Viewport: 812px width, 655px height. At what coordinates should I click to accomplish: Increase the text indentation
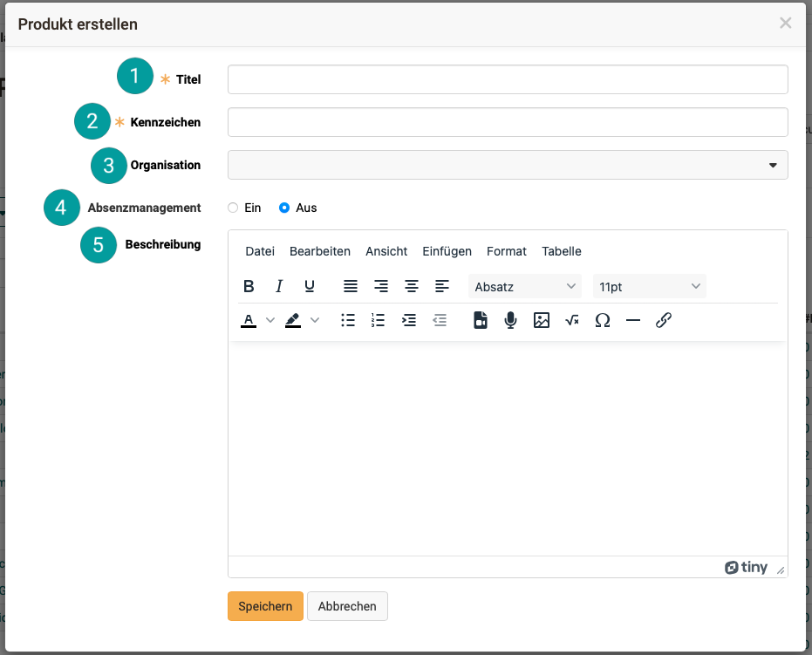pos(409,320)
